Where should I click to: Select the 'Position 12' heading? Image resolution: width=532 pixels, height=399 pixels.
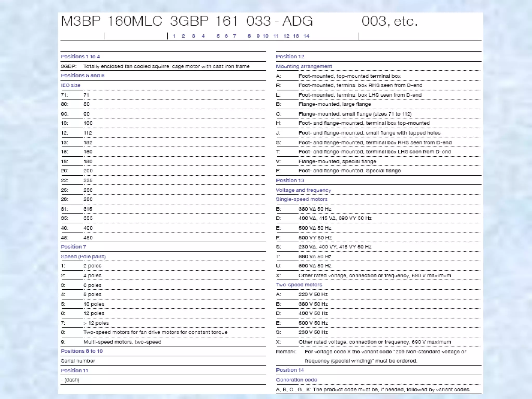coord(290,57)
